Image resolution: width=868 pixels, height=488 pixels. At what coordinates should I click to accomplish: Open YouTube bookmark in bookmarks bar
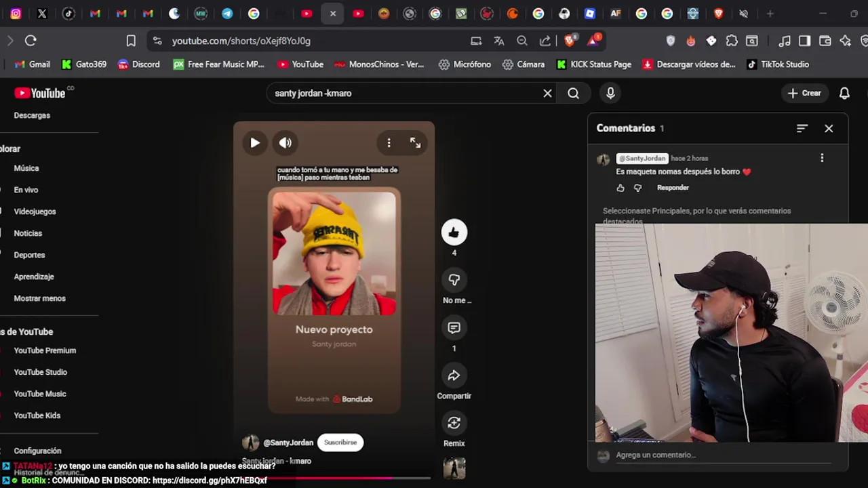(300, 64)
